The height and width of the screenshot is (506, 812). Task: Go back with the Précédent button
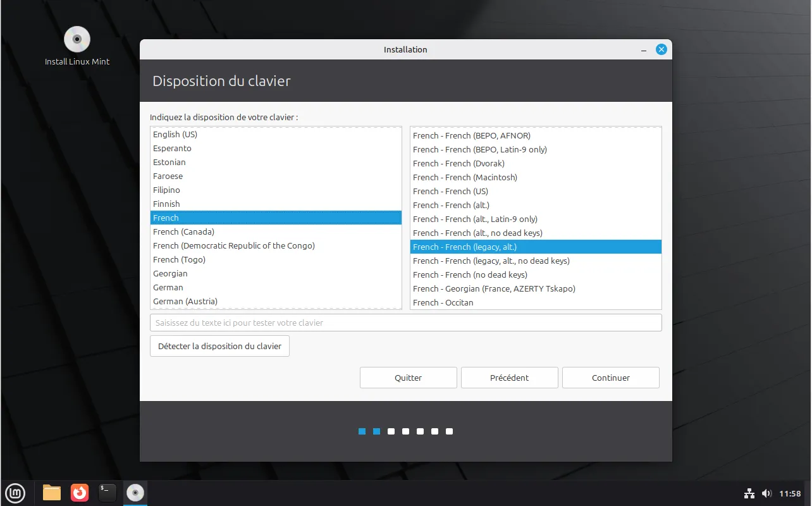pos(509,378)
